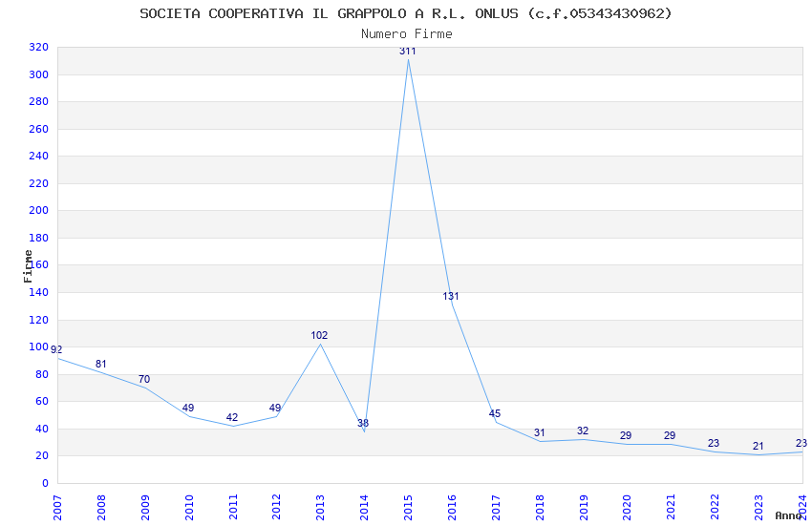Select y-axis value 60
Screen dimensions: 812x525
click(42, 401)
